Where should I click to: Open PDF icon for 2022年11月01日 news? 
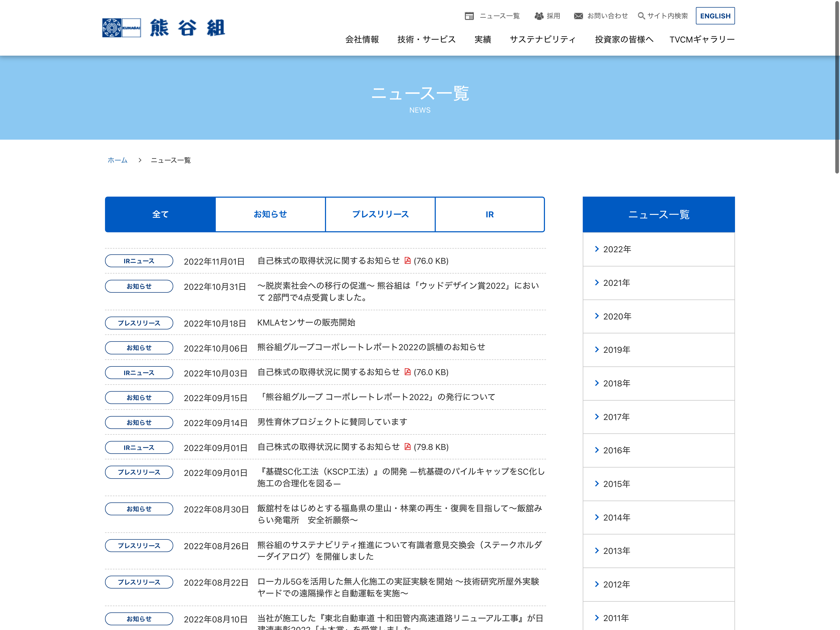[407, 260]
